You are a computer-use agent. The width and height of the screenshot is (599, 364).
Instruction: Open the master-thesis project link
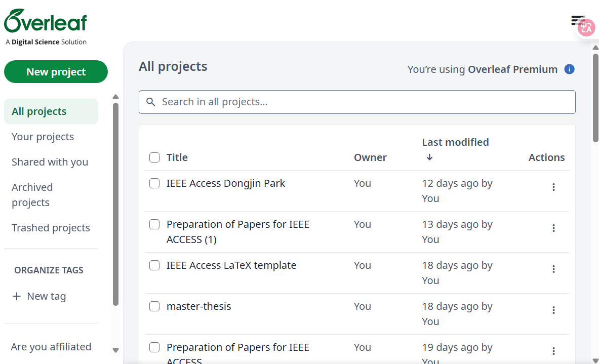point(198,306)
